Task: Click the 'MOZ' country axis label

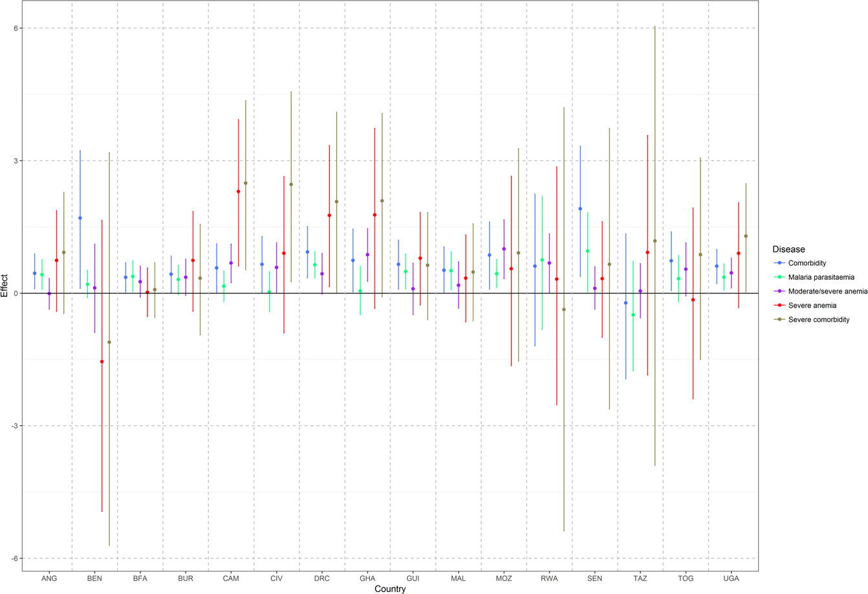Action: pos(504,578)
